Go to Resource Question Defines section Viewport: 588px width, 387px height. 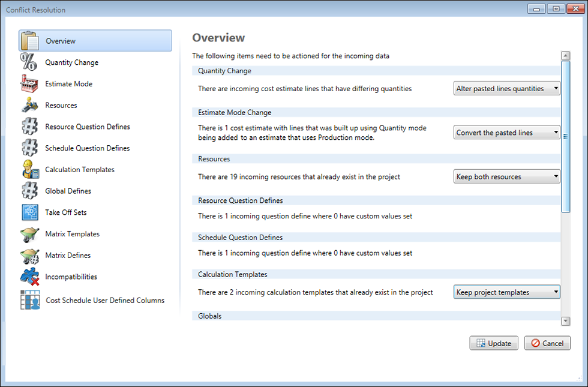click(87, 127)
